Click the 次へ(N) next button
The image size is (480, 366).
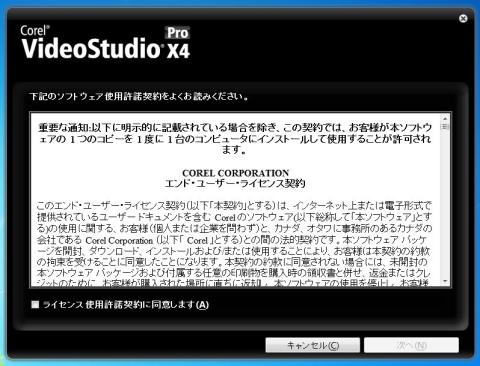coord(411,345)
